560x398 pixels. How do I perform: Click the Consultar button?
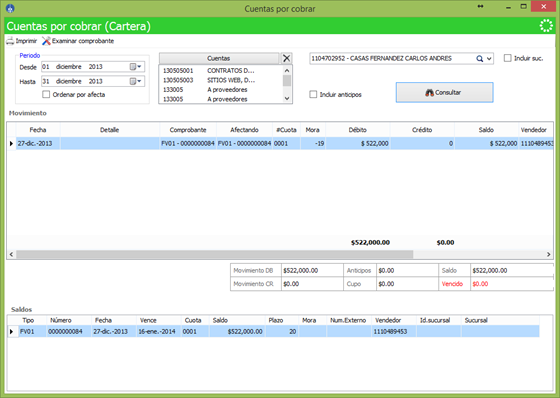click(444, 93)
